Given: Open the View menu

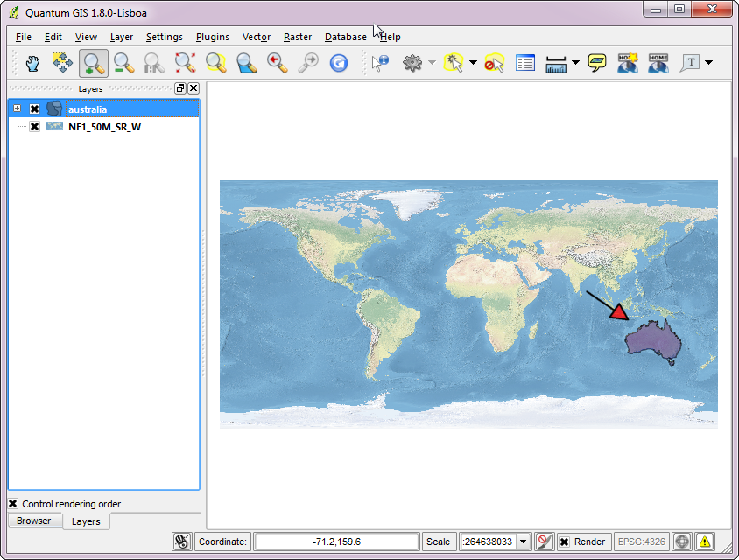Looking at the screenshot, I should (86, 37).
